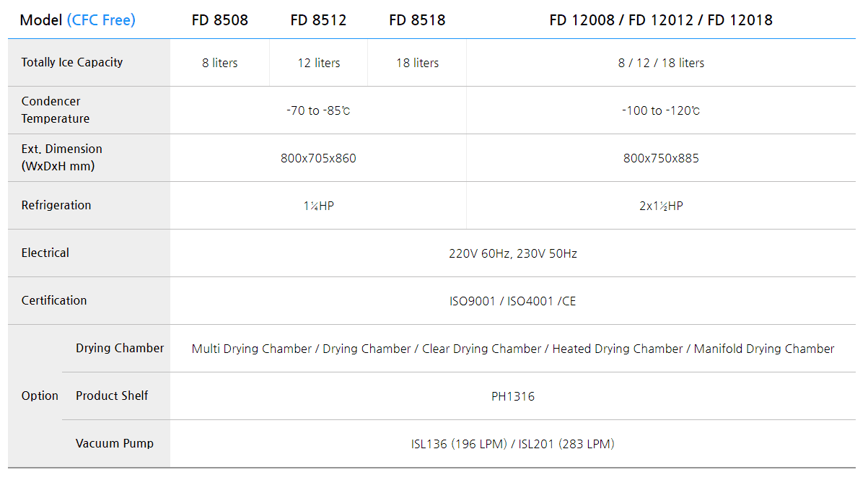Click the "220V 60Hz, 230V 50Hz" electrical value
Image resolution: width=868 pixels, height=480 pixels.
click(513, 253)
